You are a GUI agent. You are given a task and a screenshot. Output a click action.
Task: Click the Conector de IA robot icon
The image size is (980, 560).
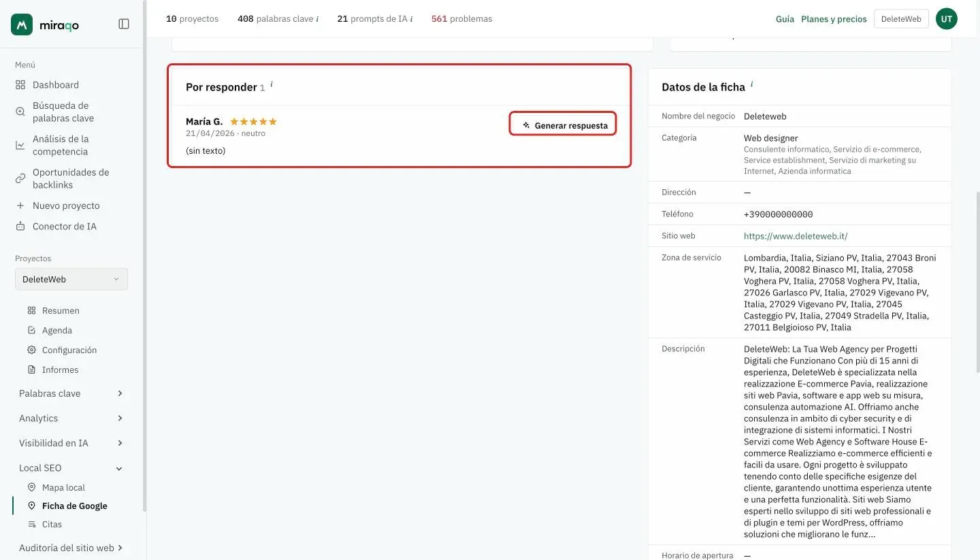20,227
